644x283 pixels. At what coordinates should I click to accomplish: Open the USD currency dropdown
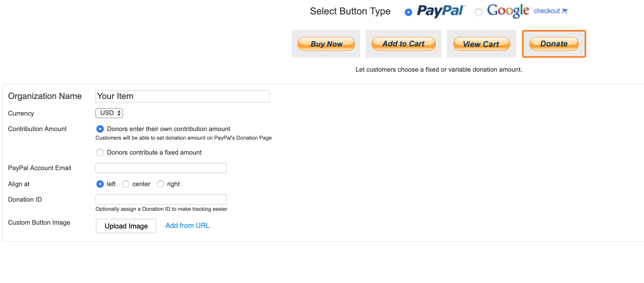click(109, 113)
